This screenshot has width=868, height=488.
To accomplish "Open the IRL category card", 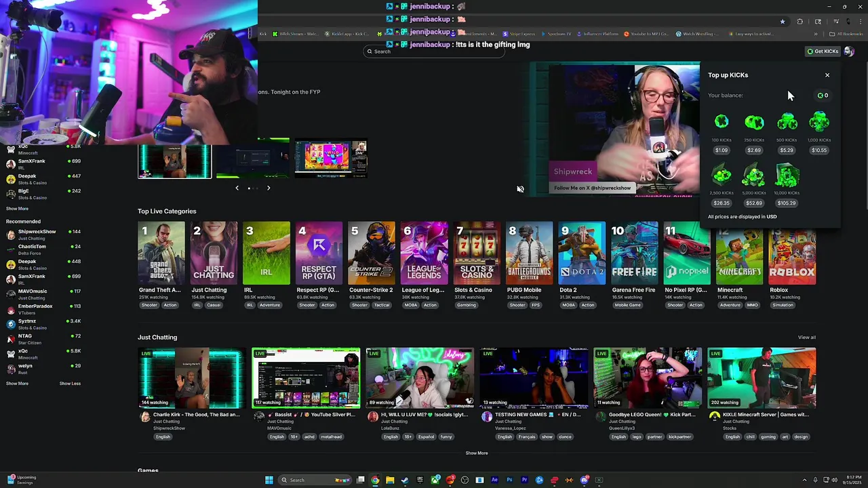I will [267, 253].
